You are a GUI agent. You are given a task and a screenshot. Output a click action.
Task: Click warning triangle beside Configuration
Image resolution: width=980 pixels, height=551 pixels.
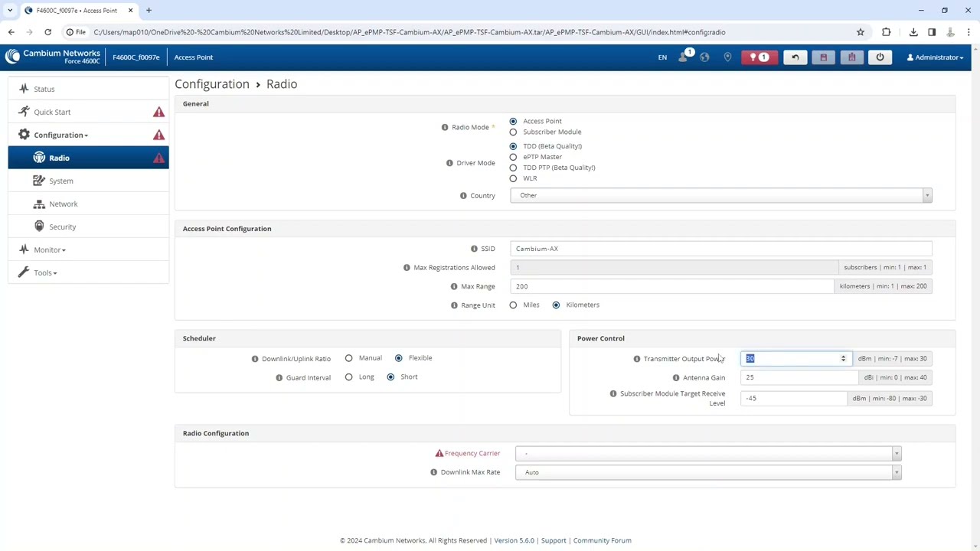tap(158, 135)
